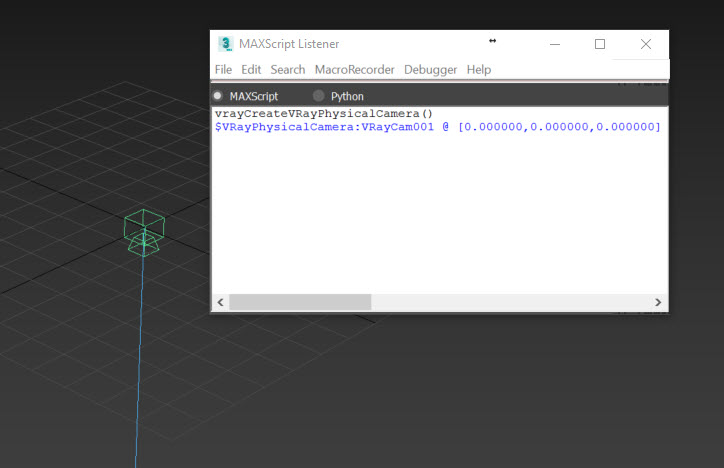This screenshot has height=468, width=724.
Task: Click the horizontal scrollbar thumb
Action: (300, 302)
